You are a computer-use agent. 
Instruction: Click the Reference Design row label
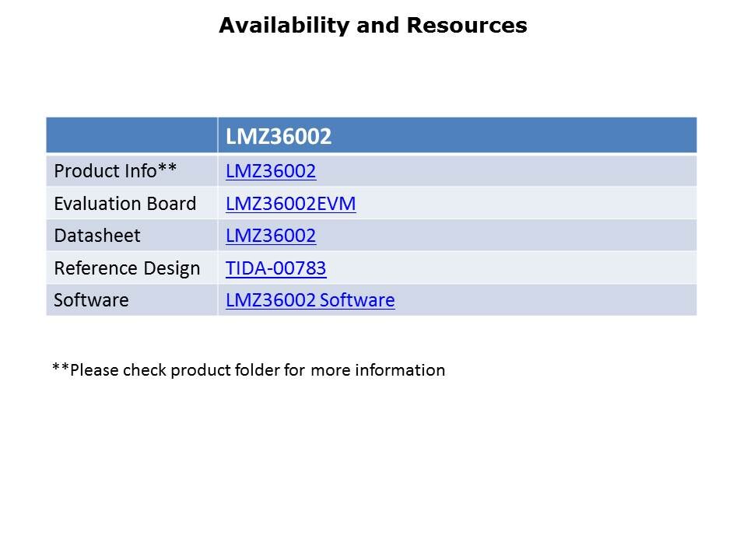(127, 268)
